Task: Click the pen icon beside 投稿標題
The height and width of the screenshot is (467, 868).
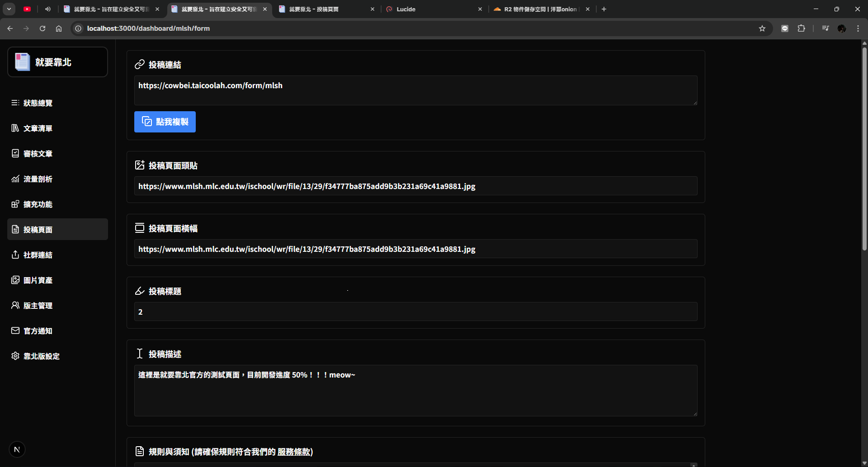Action: (140, 291)
